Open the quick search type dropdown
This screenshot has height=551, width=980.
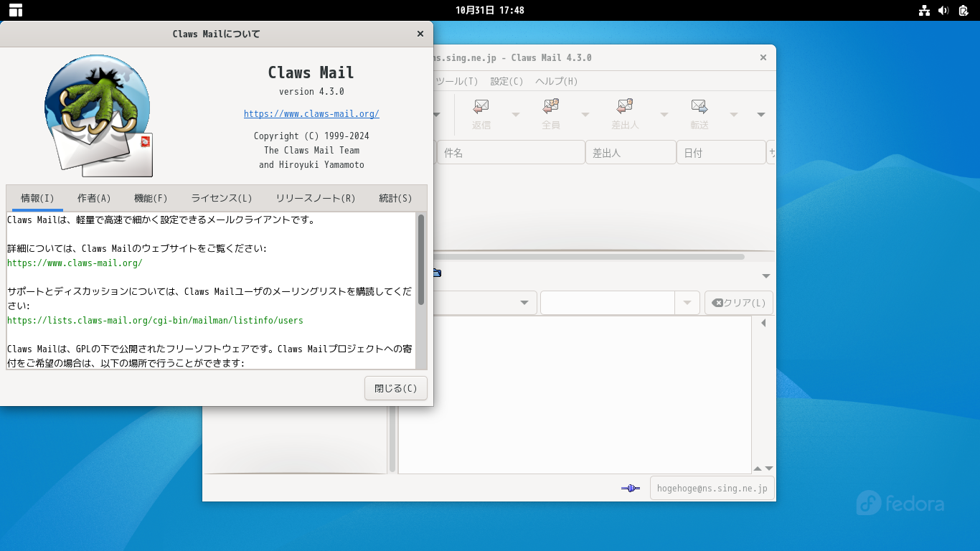[525, 303]
